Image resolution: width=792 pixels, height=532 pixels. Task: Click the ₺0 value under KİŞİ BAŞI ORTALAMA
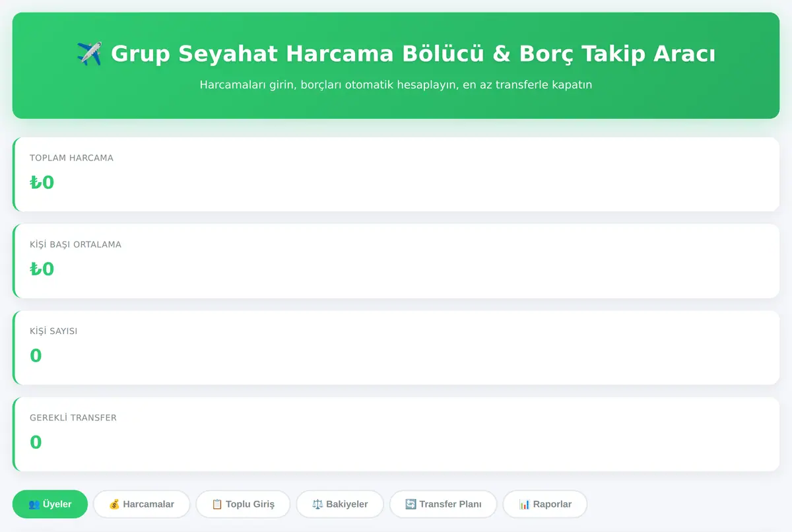pos(42,269)
